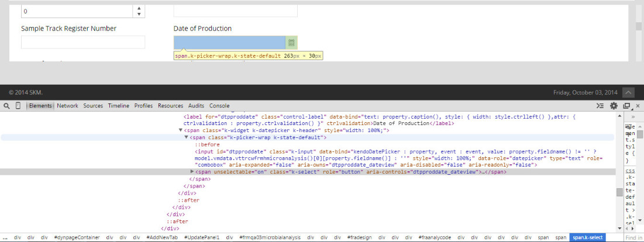Screen dimensions: 644x242
Task: Click the Find in styles field
Action: click(x=634, y=237)
